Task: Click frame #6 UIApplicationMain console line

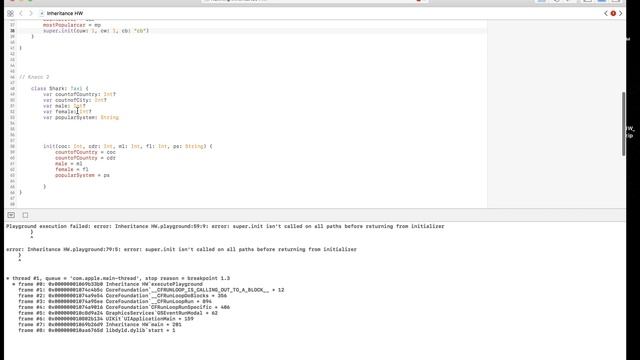Action: point(106,319)
